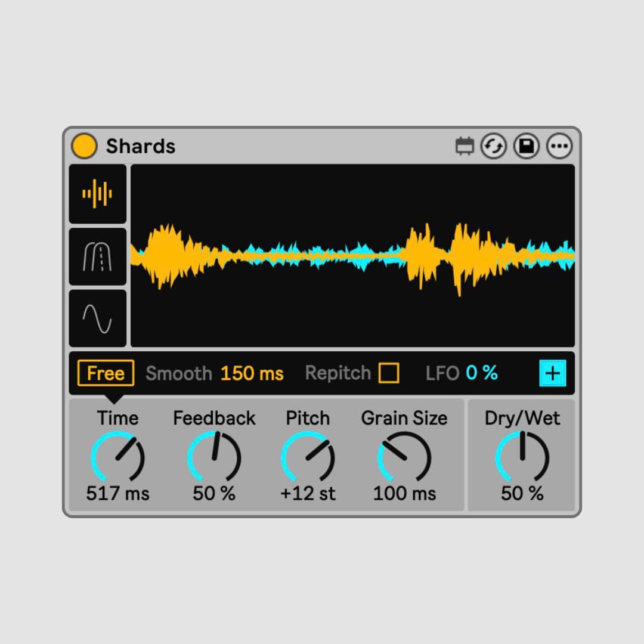
Task: Open the hot-swap preset browser
Action: coord(465,145)
